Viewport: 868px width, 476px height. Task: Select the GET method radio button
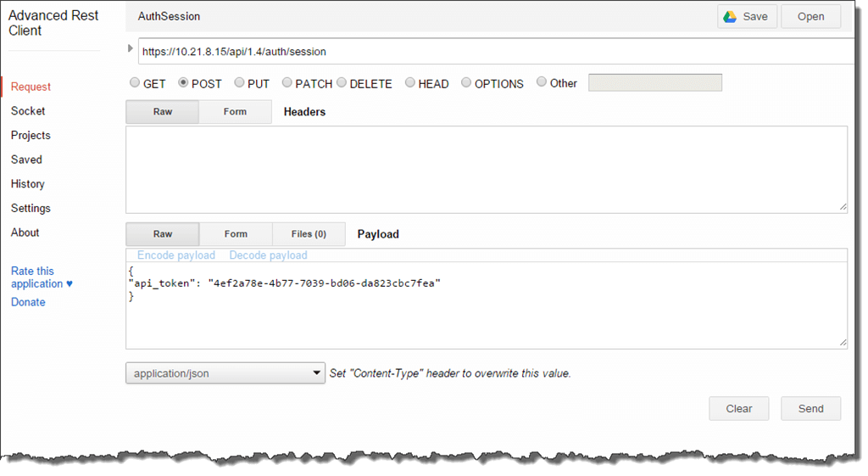coord(135,82)
